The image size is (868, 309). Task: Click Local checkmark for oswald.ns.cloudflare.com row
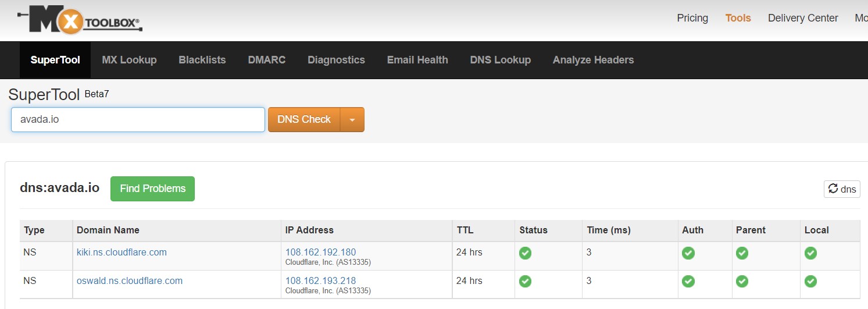coord(810,282)
